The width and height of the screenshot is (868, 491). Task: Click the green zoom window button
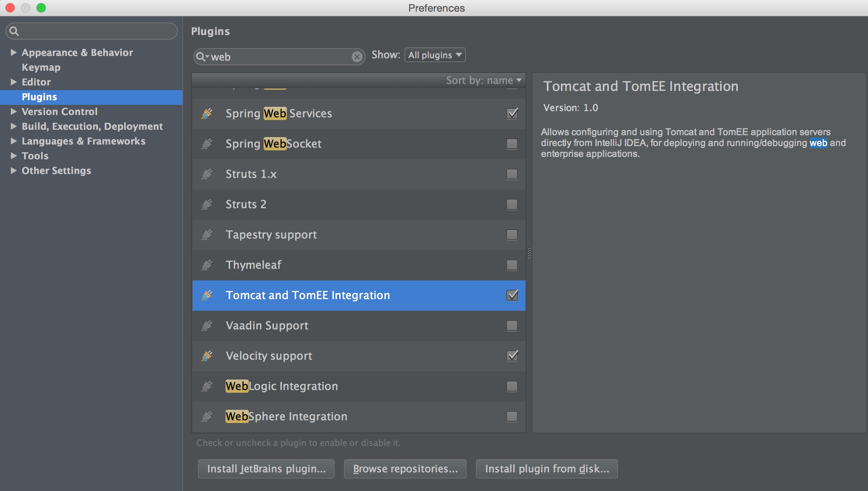[41, 8]
